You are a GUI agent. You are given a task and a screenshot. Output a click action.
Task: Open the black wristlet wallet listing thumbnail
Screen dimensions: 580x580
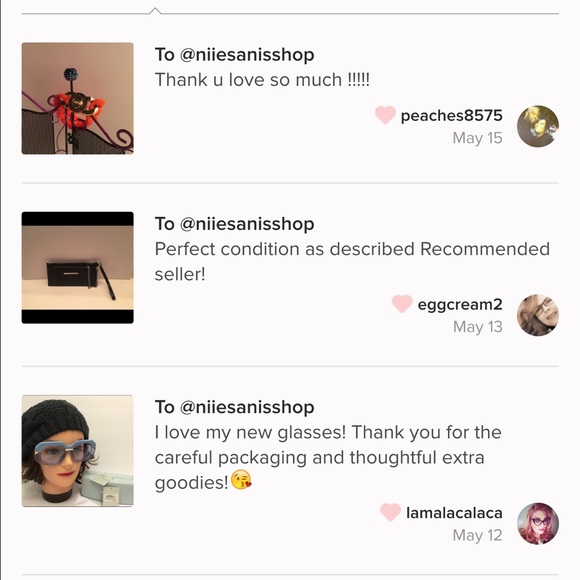[78, 267]
